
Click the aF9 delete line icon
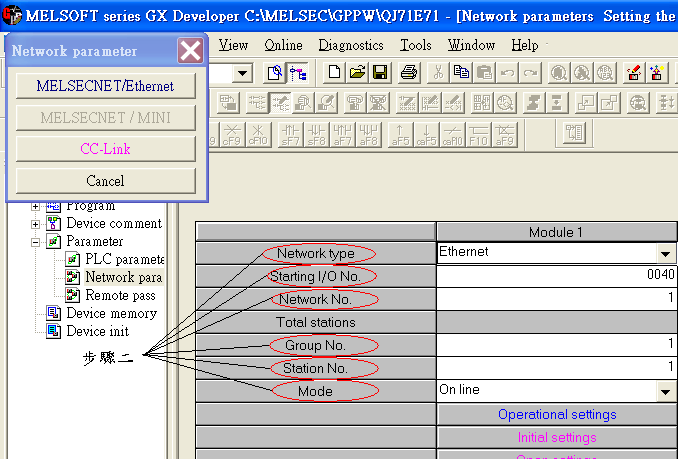coord(504,134)
